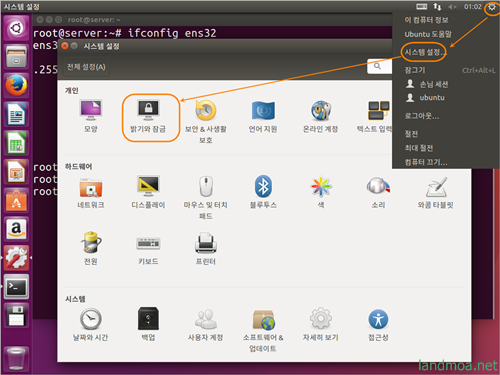Open 백업 settings
The image size is (500, 375).
pos(148,324)
